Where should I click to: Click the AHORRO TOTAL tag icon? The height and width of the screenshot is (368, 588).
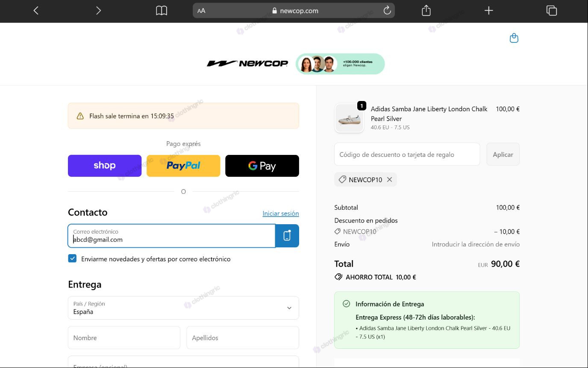tap(338, 277)
